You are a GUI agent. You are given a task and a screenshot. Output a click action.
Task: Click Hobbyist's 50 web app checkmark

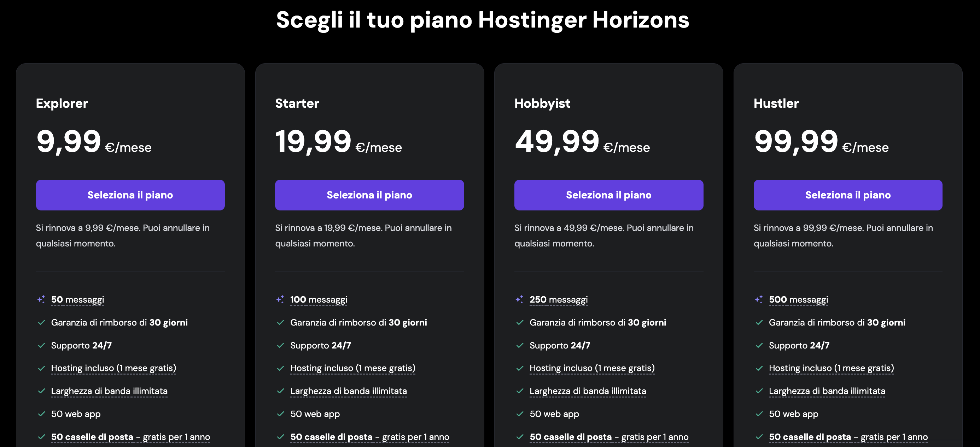click(x=520, y=414)
